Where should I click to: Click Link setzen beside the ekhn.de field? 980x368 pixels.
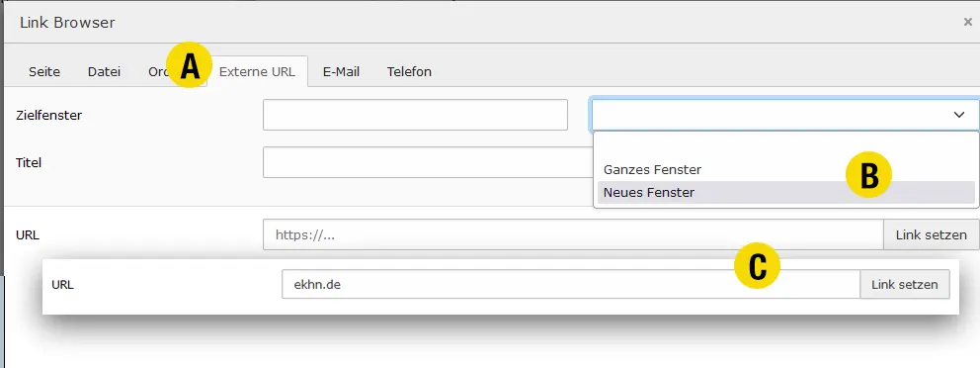coord(905,284)
